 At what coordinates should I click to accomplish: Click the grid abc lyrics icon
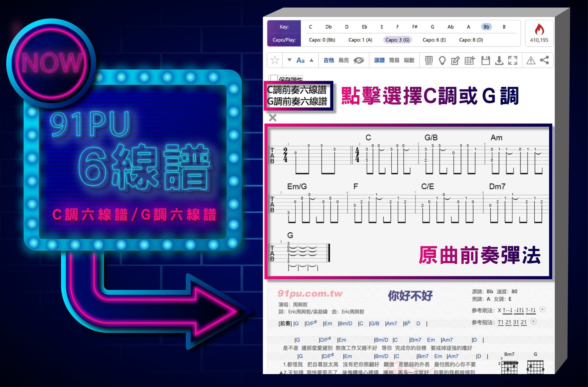pyautogui.click(x=429, y=60)
